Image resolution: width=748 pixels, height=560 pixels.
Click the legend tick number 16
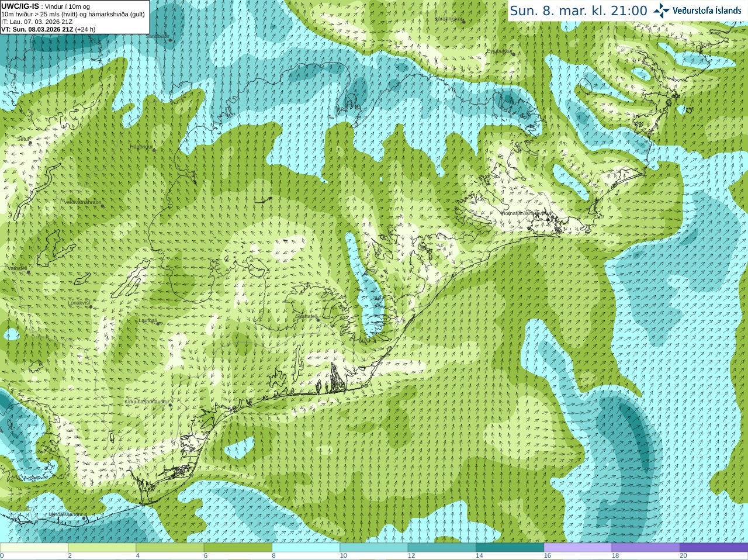pos(547,556)
